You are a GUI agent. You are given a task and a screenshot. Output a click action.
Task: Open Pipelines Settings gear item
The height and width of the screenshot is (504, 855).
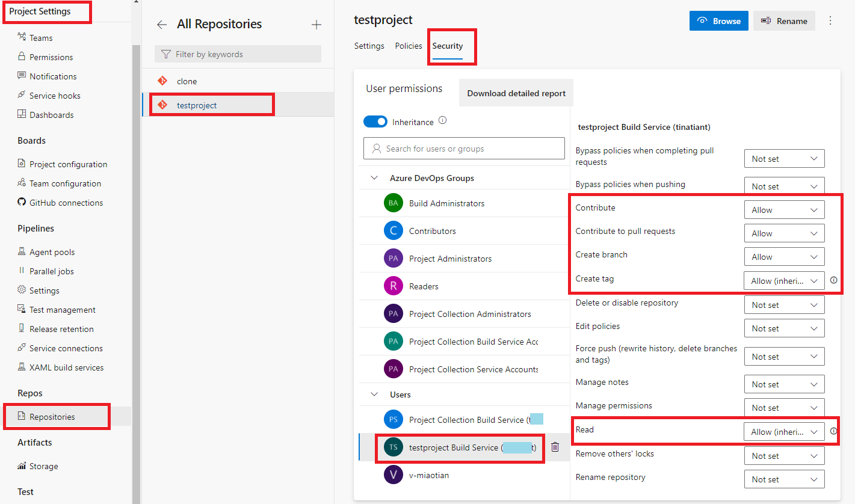(x=44, y=290)
